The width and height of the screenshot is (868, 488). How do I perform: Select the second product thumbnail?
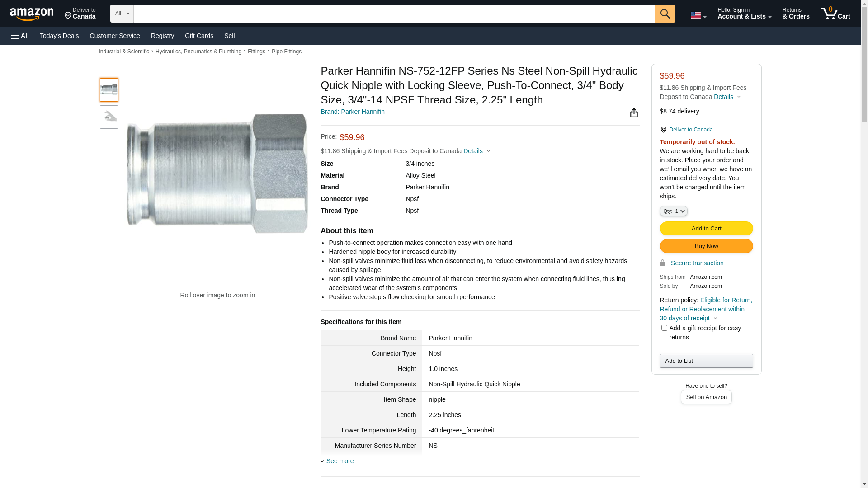tap(109, 117)
